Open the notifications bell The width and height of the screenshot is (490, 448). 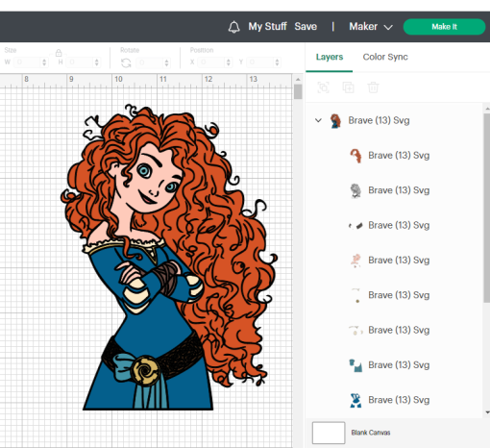pyautogui.click(x=233, y=27)
